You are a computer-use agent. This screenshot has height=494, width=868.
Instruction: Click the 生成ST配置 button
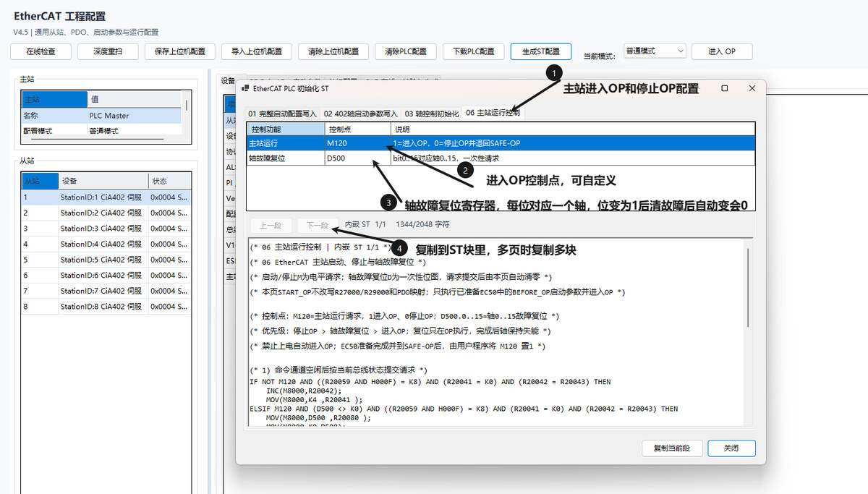tap(541, 51)
